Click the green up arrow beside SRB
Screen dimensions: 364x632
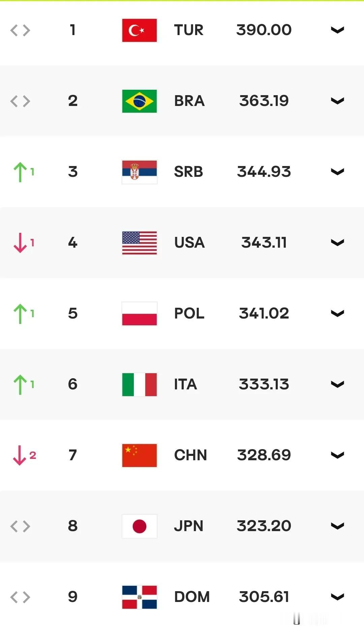click(20, 172)
